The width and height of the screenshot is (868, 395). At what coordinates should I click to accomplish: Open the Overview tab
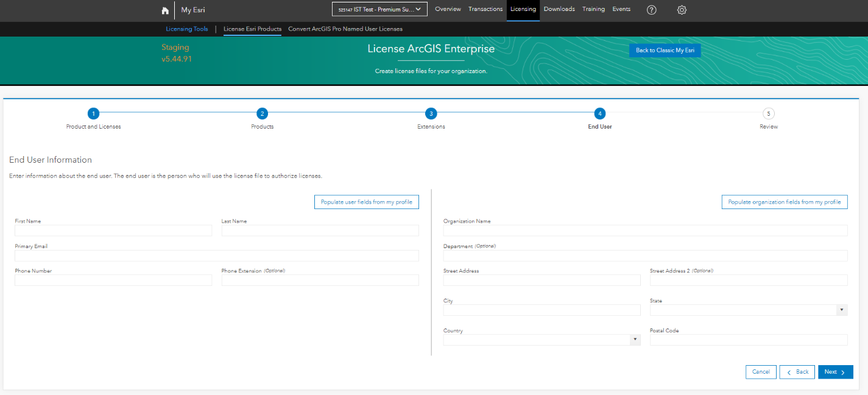coord(448,9)
